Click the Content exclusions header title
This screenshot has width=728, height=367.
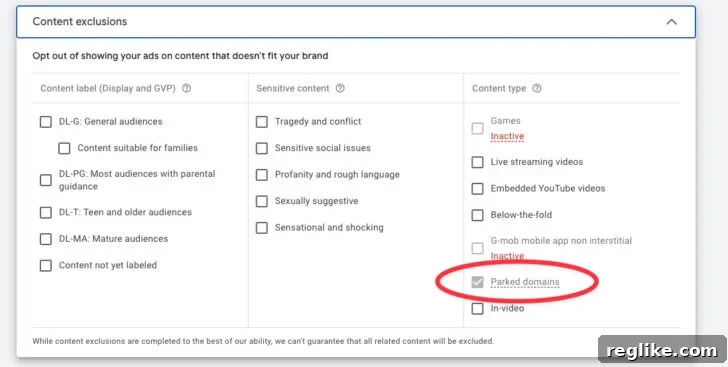(x=80, y=21)
